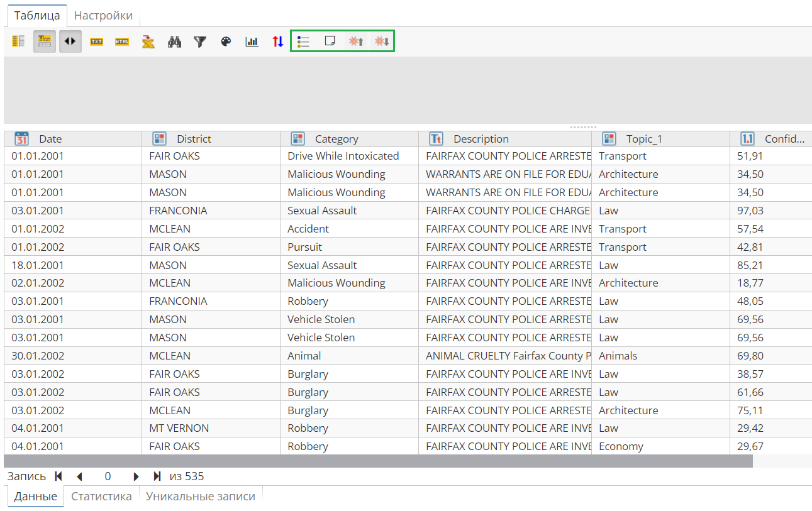Select the confidence value 29,42
Image resolution: width=812 pixels, height=511 pixels.
coord(771,428)
